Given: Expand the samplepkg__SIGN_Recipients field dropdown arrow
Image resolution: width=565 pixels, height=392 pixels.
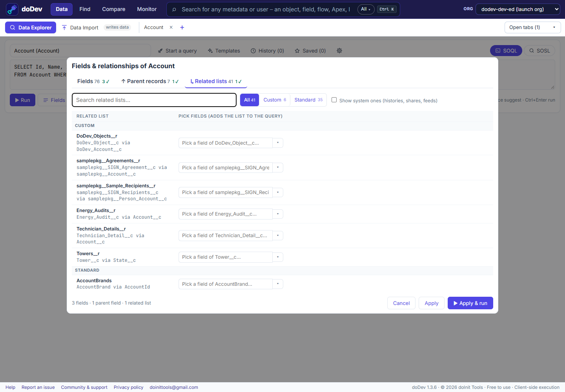Looking at the screenshot, I should point(278,192).
